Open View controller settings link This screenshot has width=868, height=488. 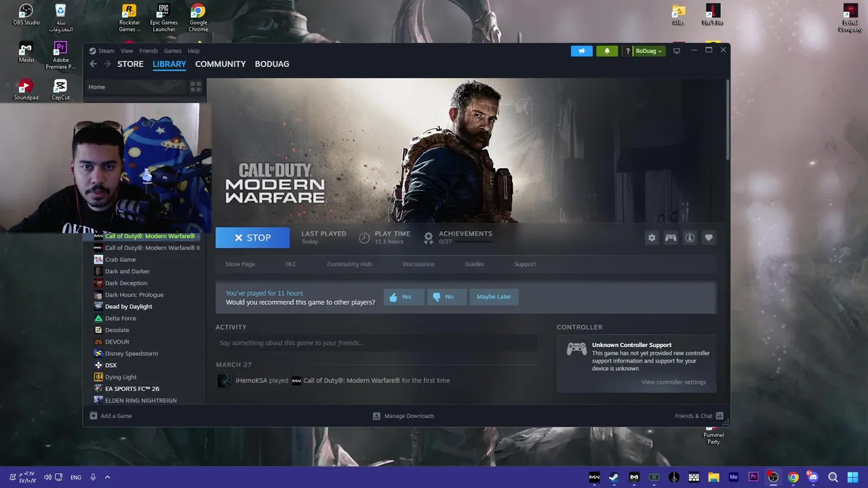[x=673, y=382]
